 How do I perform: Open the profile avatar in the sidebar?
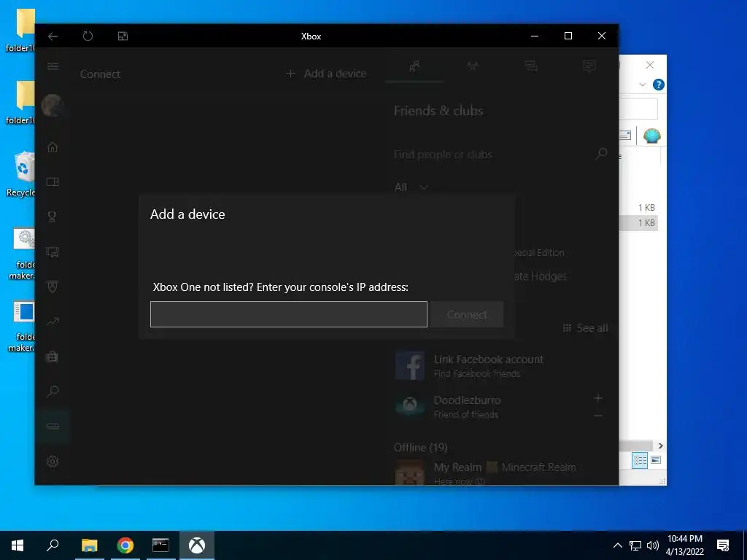tap(53, 105)
